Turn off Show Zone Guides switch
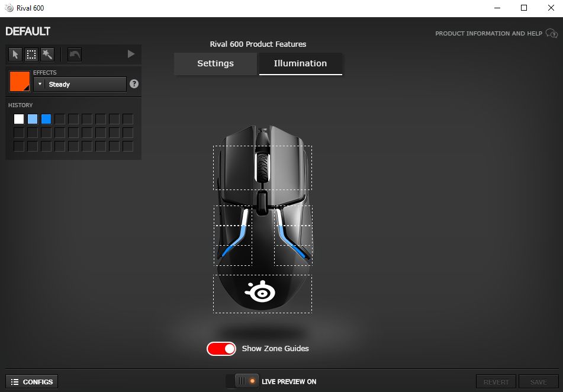The height and width of the screenshot is (392, 563). [221, 349]
